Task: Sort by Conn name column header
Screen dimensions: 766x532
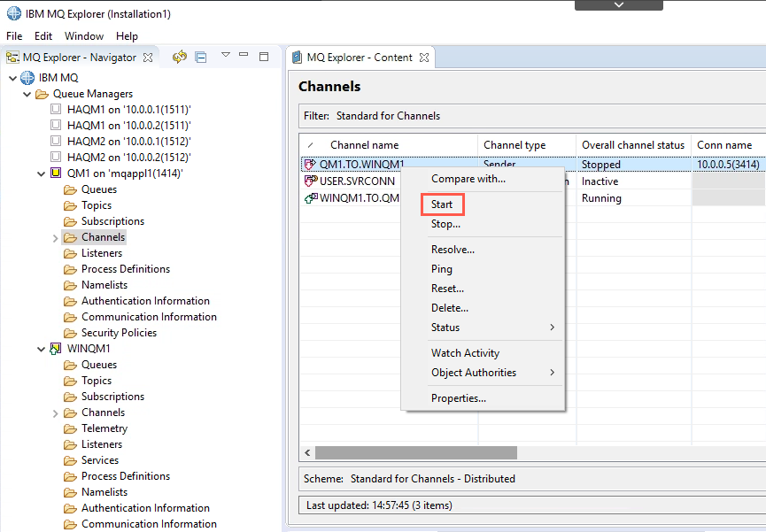Action: [728, 145]
